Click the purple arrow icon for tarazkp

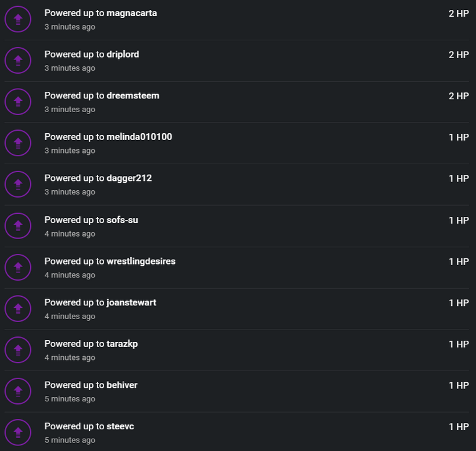click(18, 349)
